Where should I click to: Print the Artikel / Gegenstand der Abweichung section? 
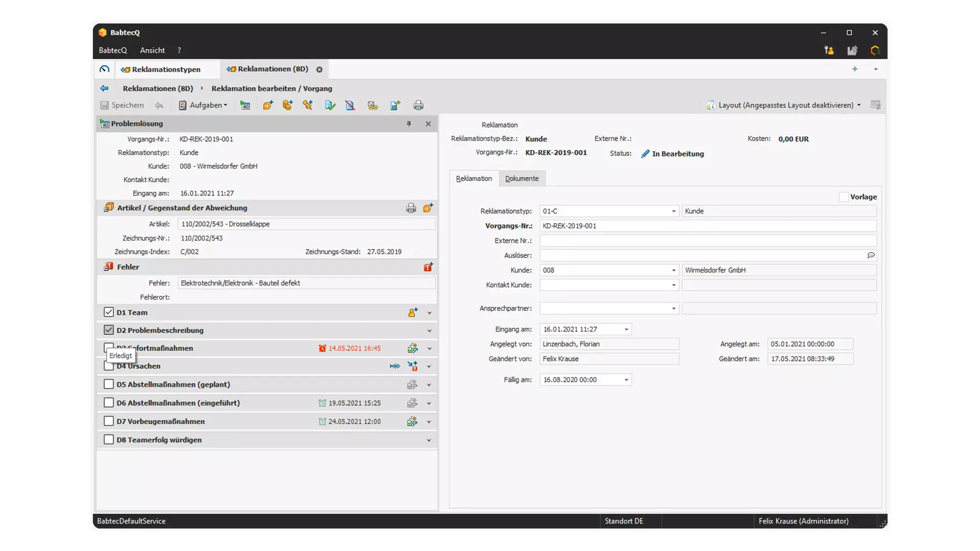(411, 208)
